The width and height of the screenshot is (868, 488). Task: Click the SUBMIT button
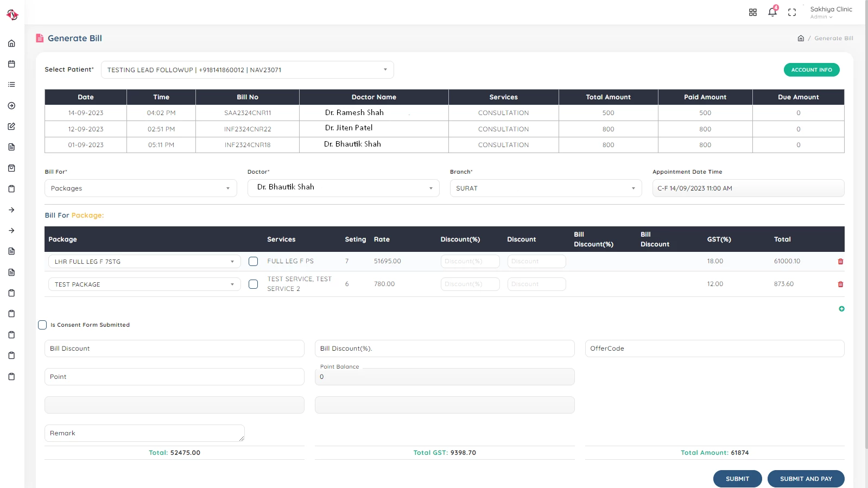737,479
